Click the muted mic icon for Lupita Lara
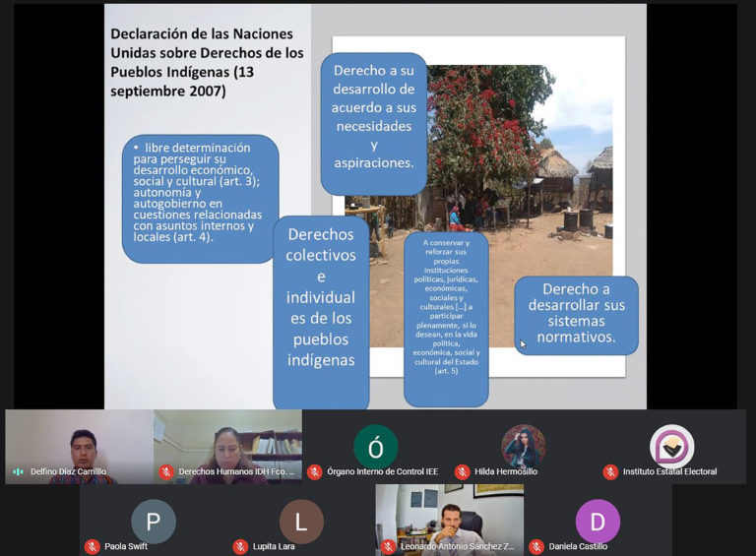Image resolution: width=756 pixels, height=556 pixels. coord(240,546)
